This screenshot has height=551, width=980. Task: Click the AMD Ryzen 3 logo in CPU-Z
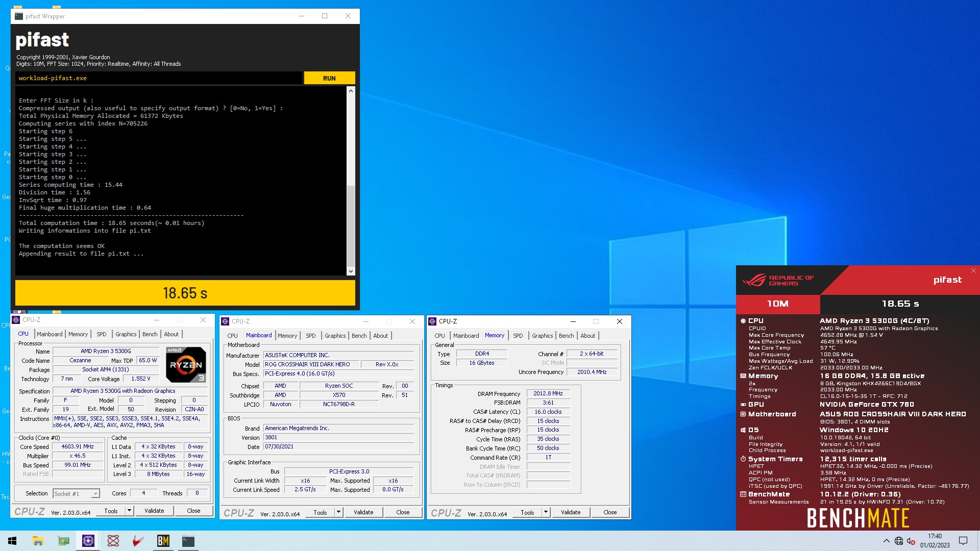(186, 365)
